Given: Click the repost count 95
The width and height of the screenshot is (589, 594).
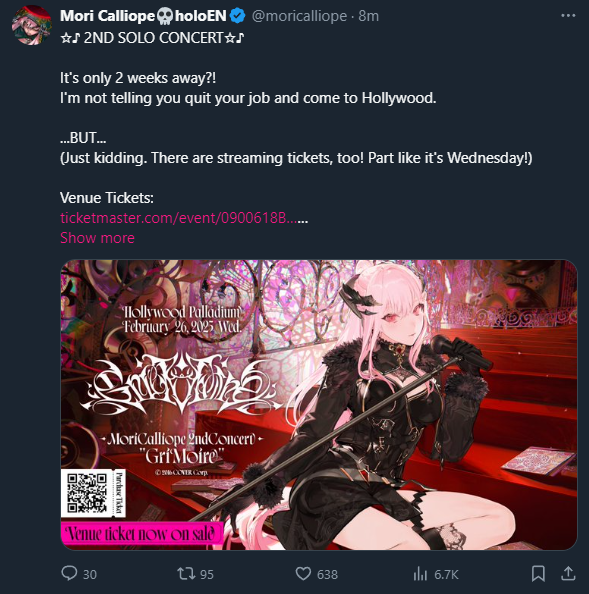Looking at the screenshot, I should (207, 574).
